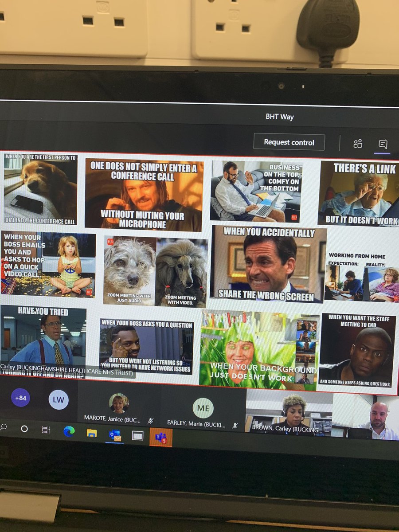Click the BHT Way meeting title
The height and width of the screenshot is (532, 399).
[280, 117]
